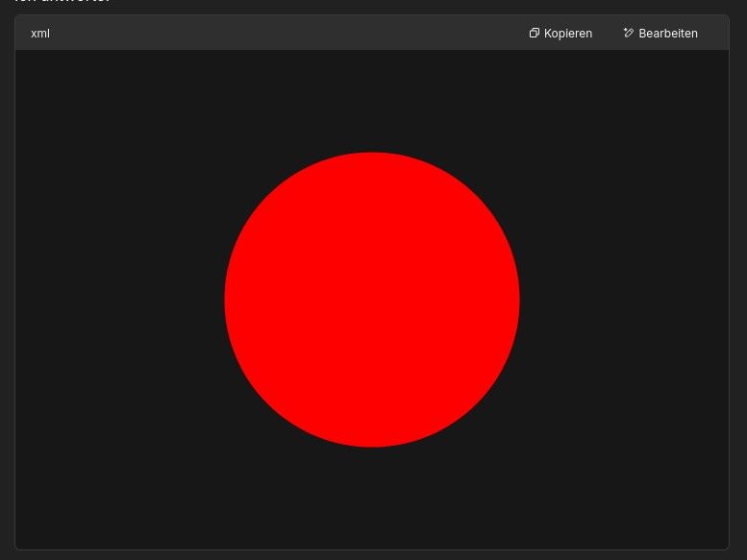Screen dimensions: 747x560
Task: Click the right edge of the red circle
Action: [518, 300]
